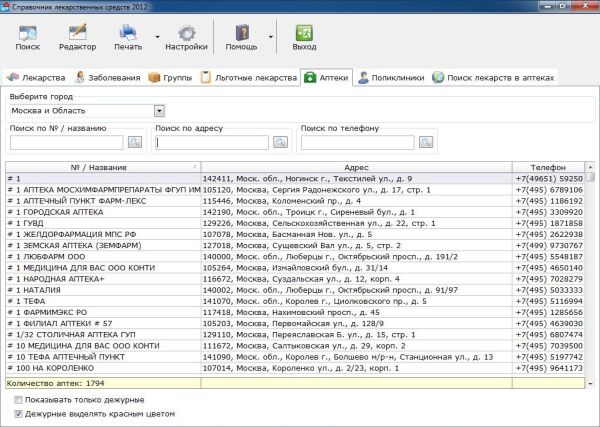Open dropdown arrow next to Печать
The width and height of the screenshot is (600, 427).
coord(157,37)
